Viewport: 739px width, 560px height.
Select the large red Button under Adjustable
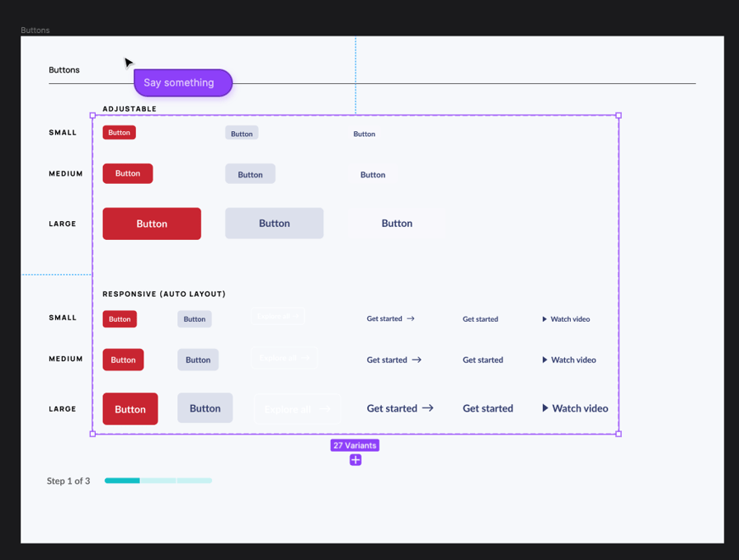[152, 223]
